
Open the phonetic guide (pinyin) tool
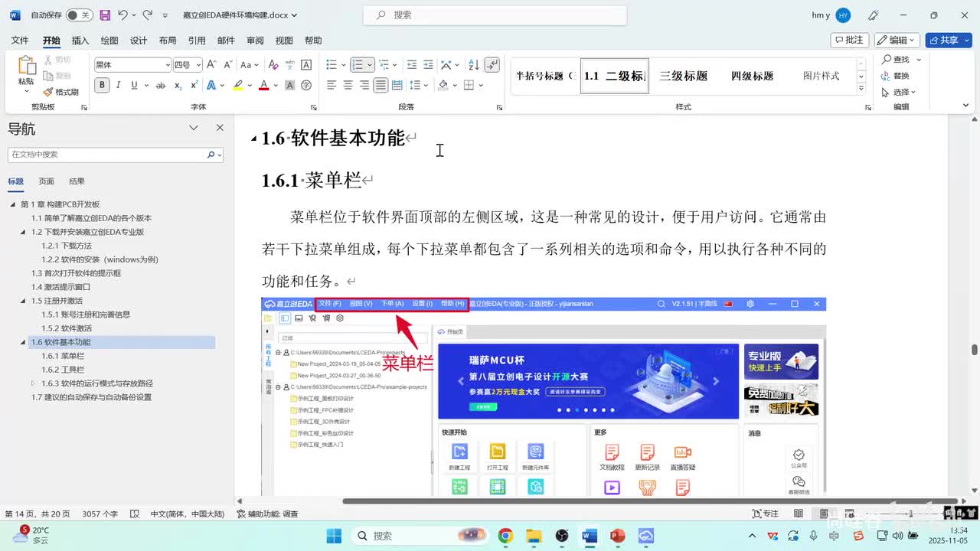tap(291, 65)
